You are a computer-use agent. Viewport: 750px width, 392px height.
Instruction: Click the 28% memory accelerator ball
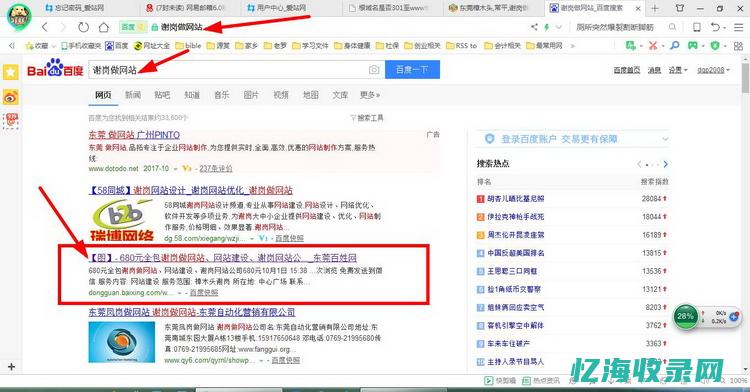pos(685,316)
